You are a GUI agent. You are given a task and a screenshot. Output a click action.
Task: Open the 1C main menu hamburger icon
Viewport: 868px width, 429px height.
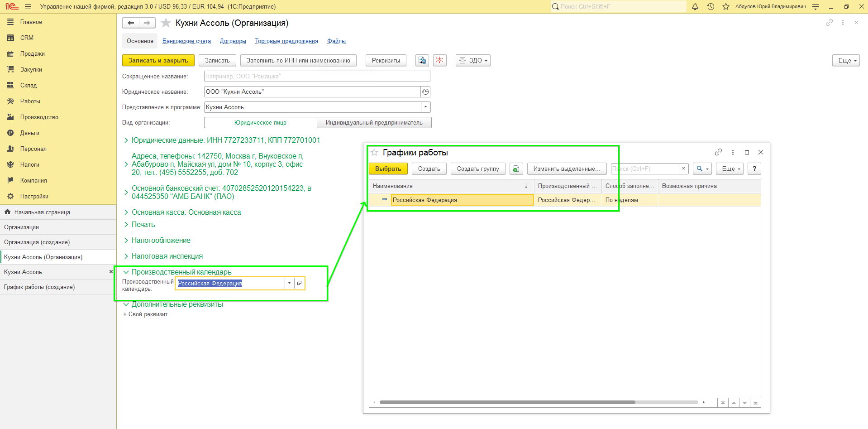point(28,7)
